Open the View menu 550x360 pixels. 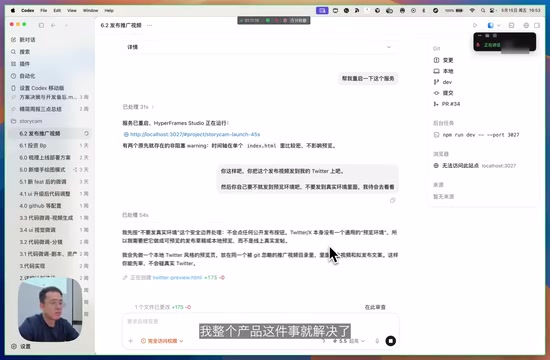pos(72,11)
